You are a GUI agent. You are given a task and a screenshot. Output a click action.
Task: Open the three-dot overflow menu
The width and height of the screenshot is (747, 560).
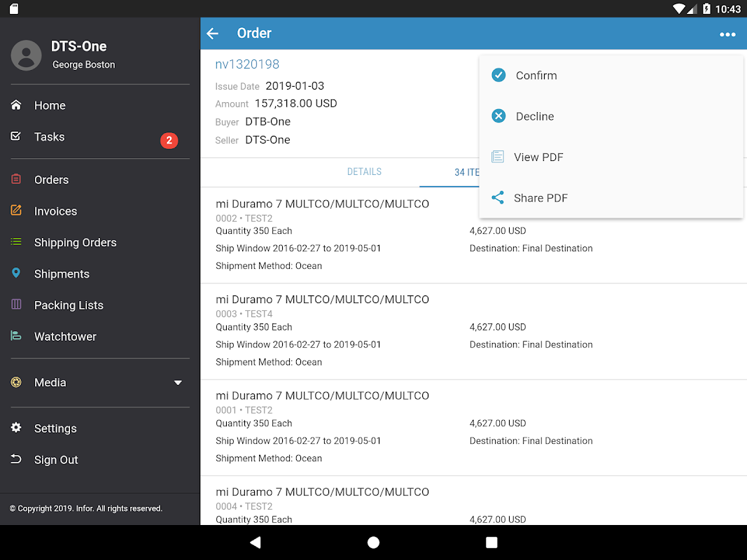coord(727,34)
